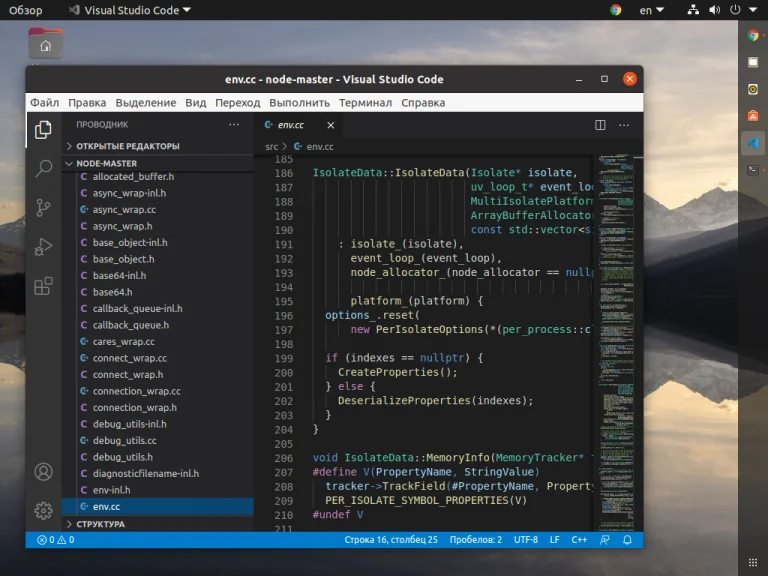The image size is (768, 576).
Task: Open the Терминал menu
Action: pos(365,102)
